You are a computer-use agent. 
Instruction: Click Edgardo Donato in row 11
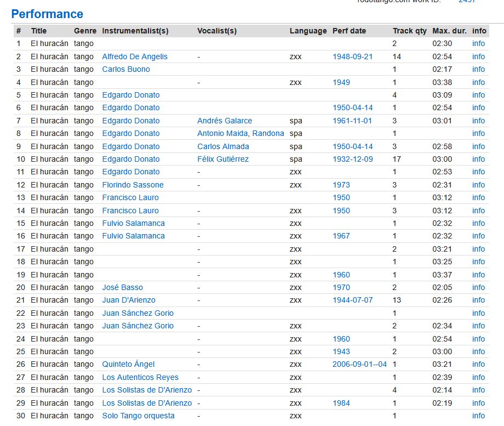tap(131, 172)
